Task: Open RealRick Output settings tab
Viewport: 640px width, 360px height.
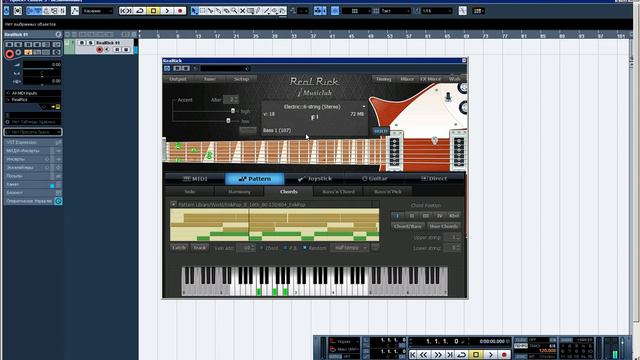Action: (178, 79)
